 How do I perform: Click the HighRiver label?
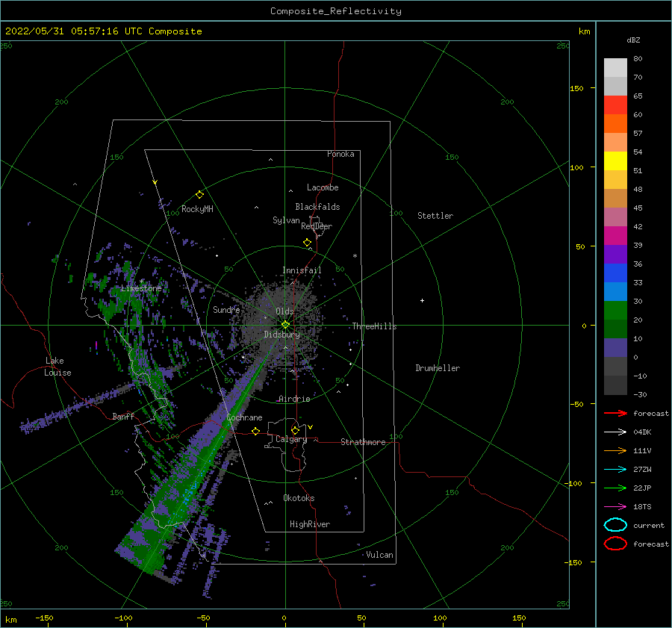coord(310,524)
